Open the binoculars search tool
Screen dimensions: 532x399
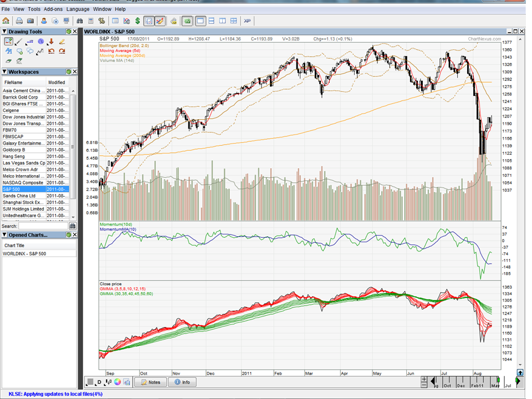[x=80, y=21]
